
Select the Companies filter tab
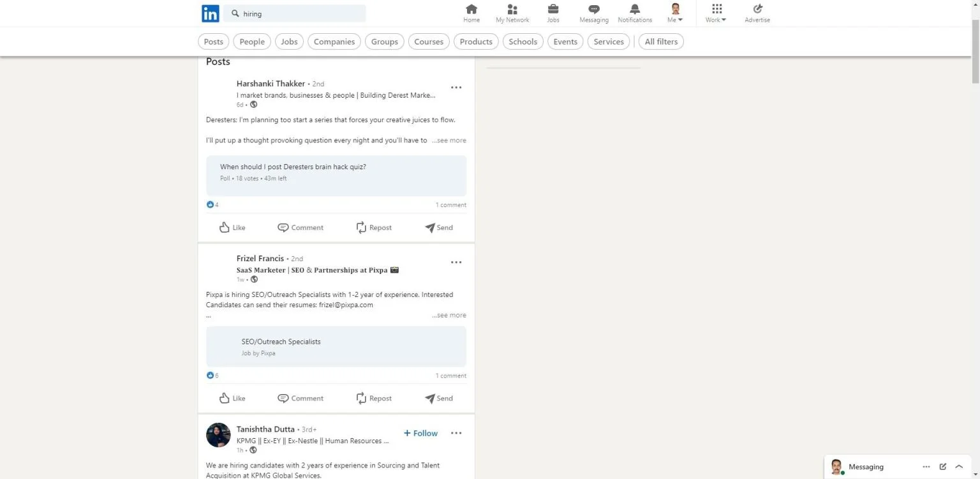pos(334,42)
